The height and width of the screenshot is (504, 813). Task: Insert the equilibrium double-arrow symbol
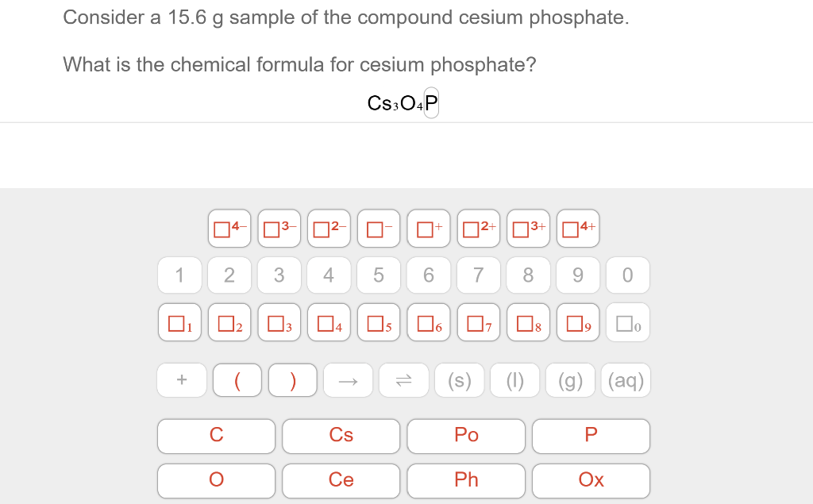(403, 379)
